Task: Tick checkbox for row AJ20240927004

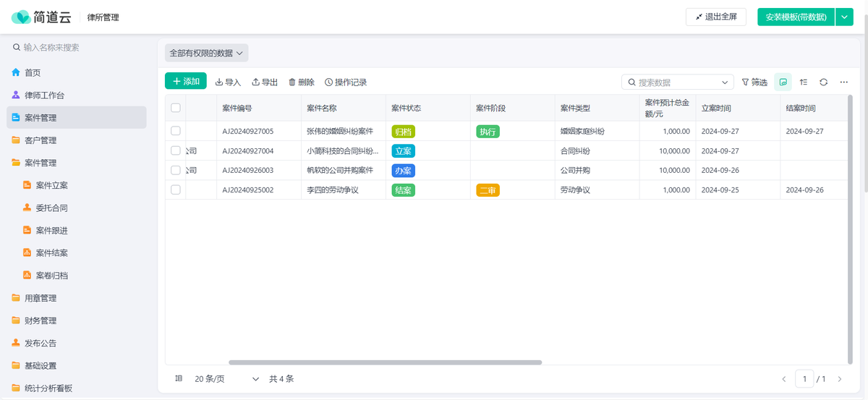Action: (175, 150)
